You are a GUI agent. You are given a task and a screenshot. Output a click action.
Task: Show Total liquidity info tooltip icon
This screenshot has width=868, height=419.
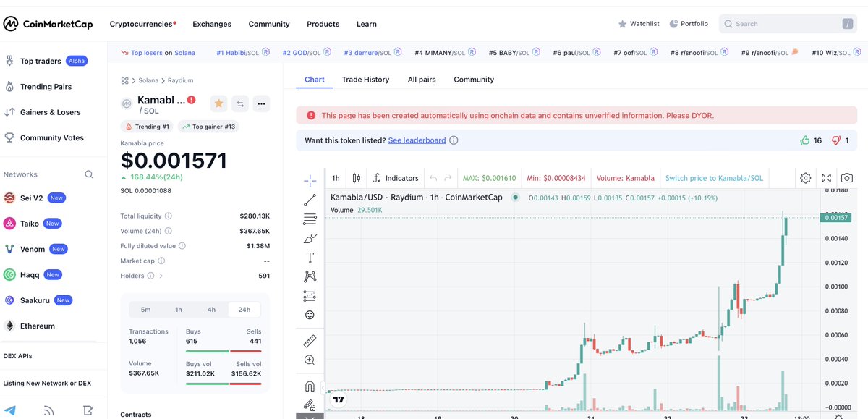[169, 216]
